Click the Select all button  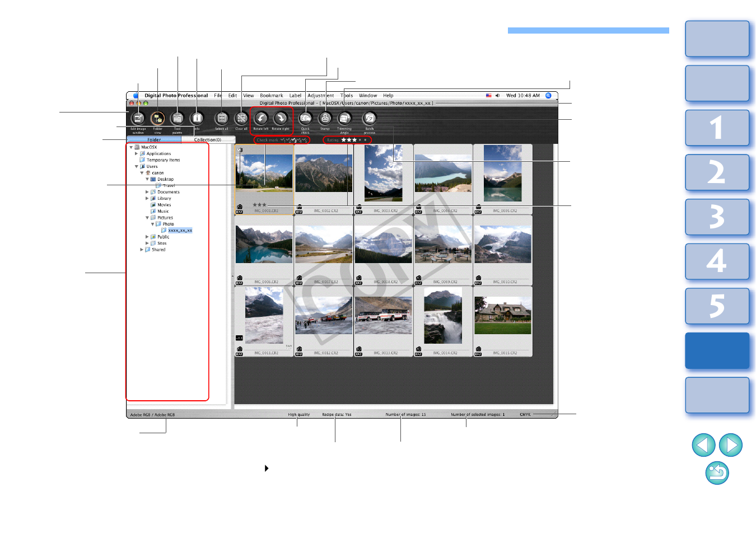(222, 119)
